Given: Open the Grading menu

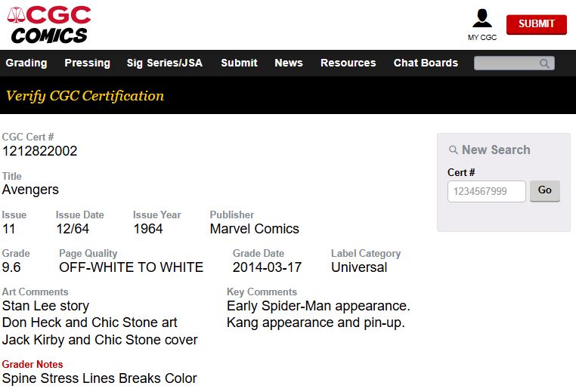Looking at the screenshot, I should pos(26,63).
